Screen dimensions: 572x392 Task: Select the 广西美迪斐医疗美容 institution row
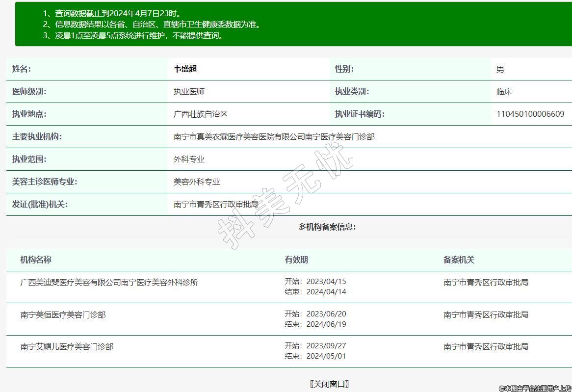tap(109, 283)
